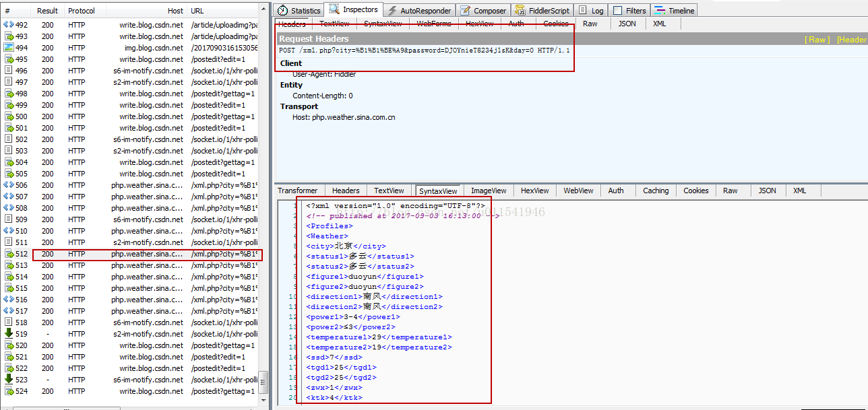Sort sessions by the # column header
The image size is (868, 410).
(x=16, y=11)
